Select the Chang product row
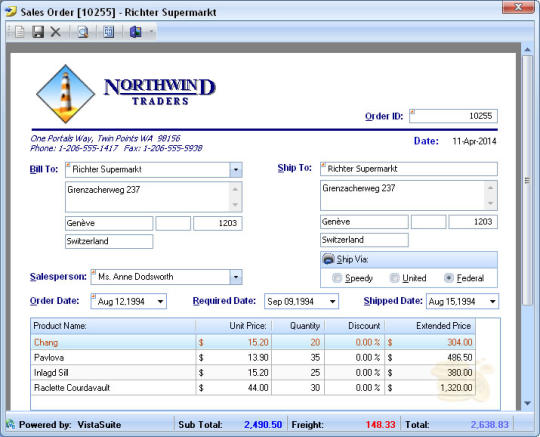 pyautogui.click(x=253, y=342)
